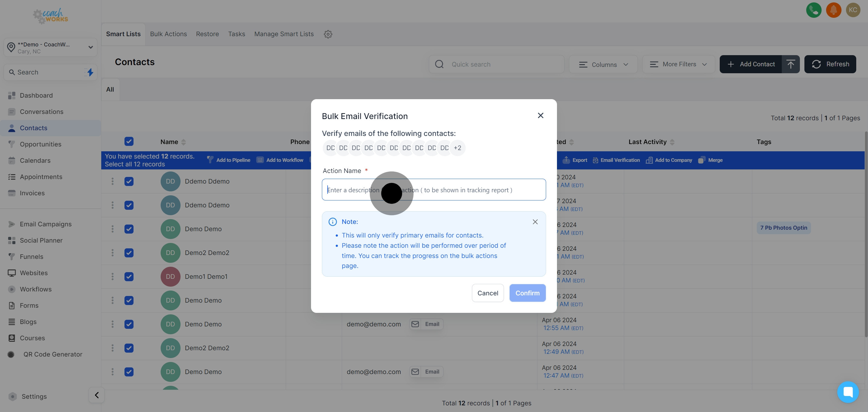Switch to the Bulk Actions tab
The height and width of the screenshot is (412, 868).
coord(168,34)
